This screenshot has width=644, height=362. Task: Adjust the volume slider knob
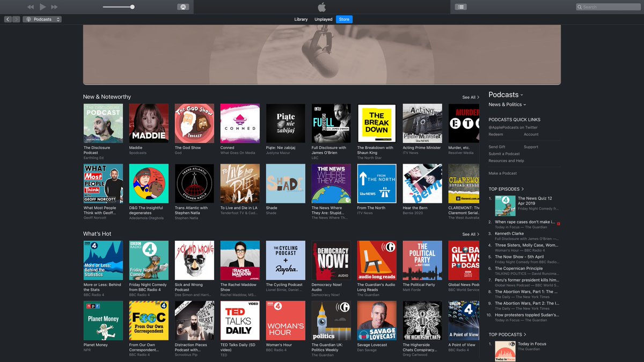click(x=133, y=7)
